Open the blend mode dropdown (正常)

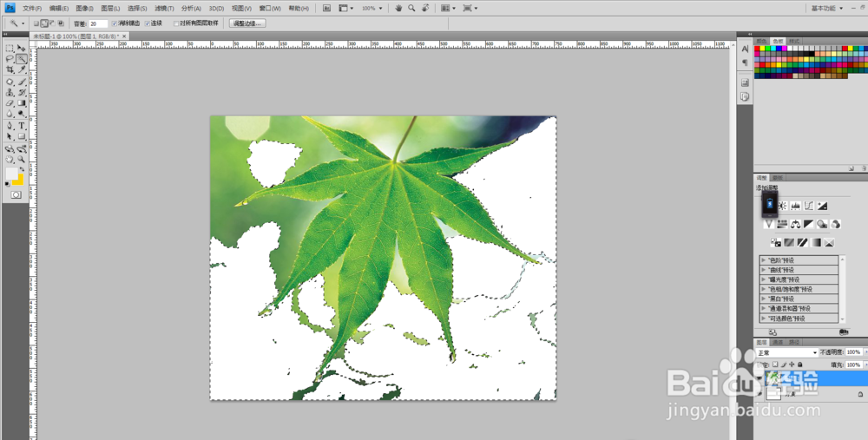tap(787, 352)
